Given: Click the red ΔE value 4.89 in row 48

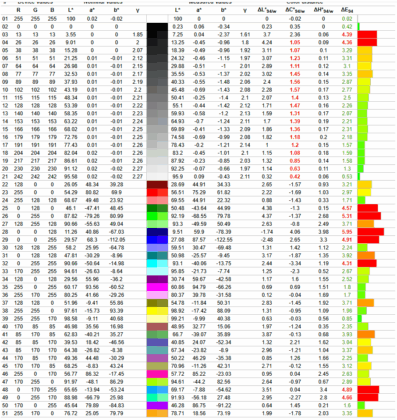Looking at the screenshot, I should (x=347, y=390).
